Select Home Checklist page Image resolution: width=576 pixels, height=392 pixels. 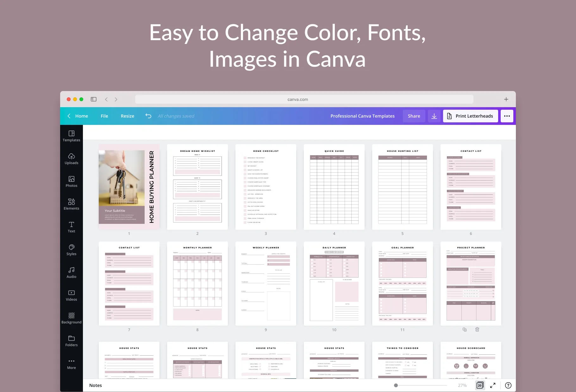point(266,187)
